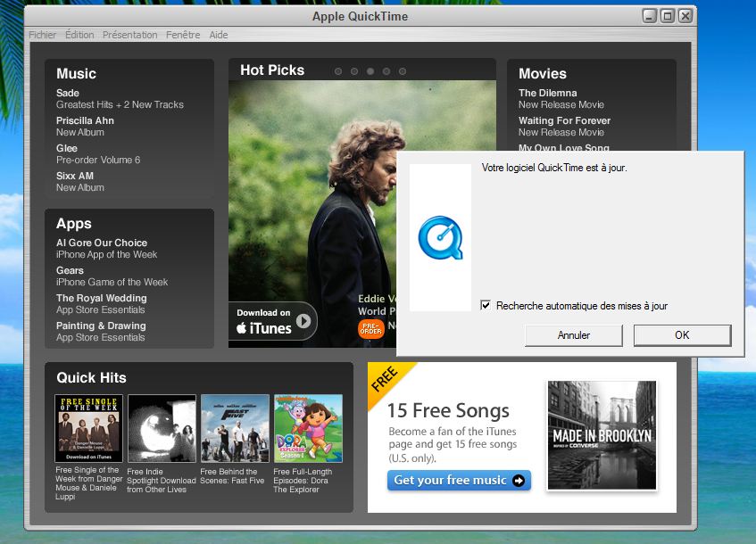Open The Royal Wedding app link
This screenshot has height=544, width=756.
click(101, 303)
